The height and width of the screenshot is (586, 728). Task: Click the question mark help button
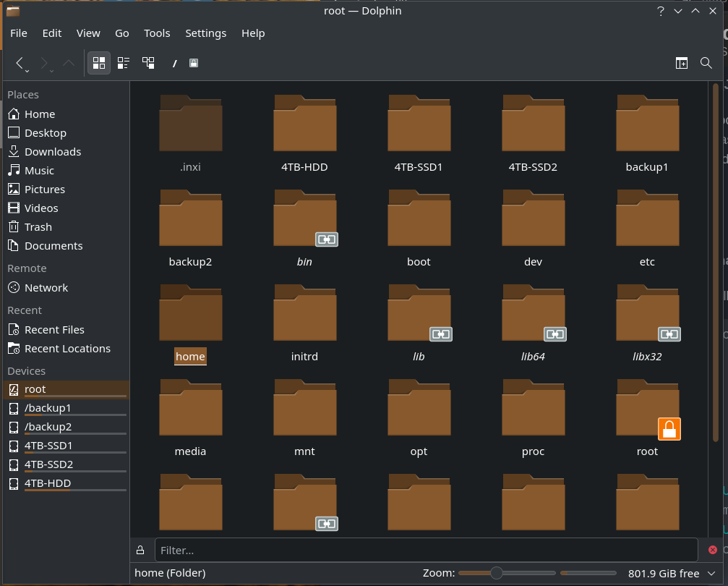(661, 11)
